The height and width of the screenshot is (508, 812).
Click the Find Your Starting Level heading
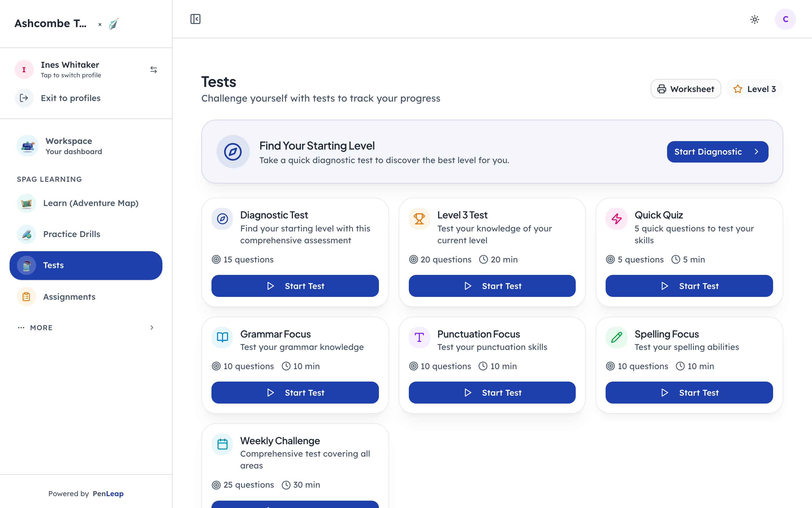point(317,146)
